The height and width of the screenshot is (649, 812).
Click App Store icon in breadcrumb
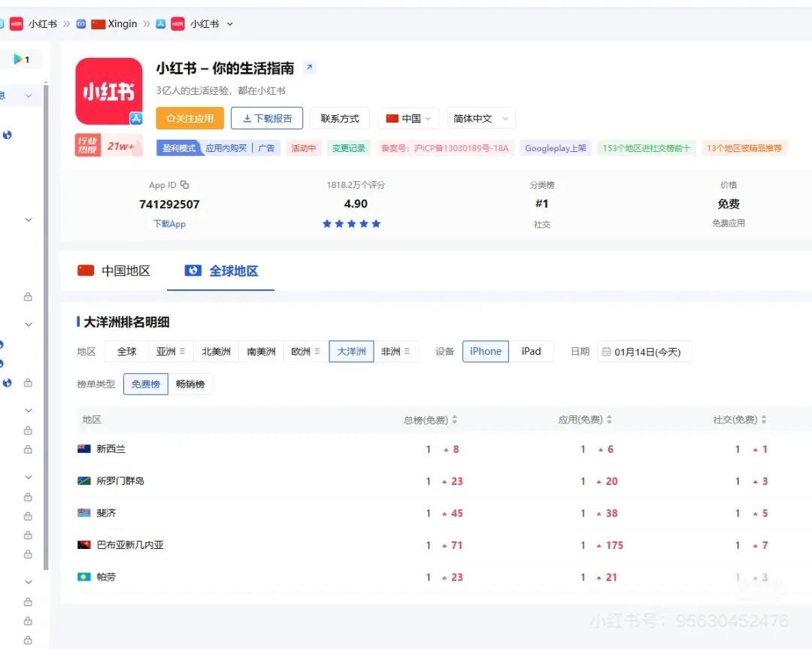[161, 24]
